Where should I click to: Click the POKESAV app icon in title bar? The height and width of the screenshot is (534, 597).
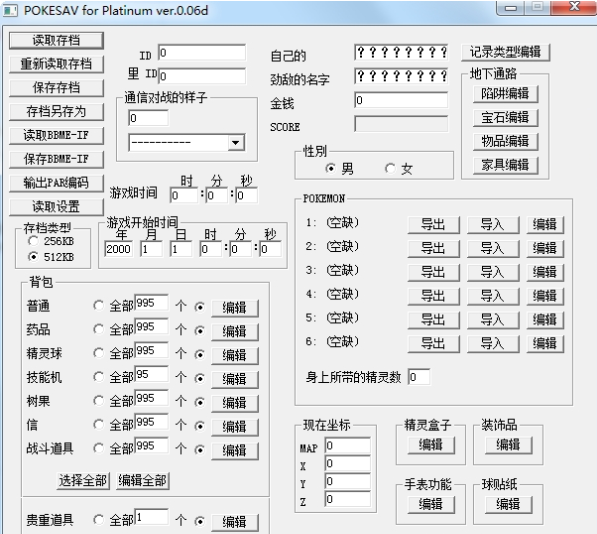pyautogui.click(x=10, y=11)
